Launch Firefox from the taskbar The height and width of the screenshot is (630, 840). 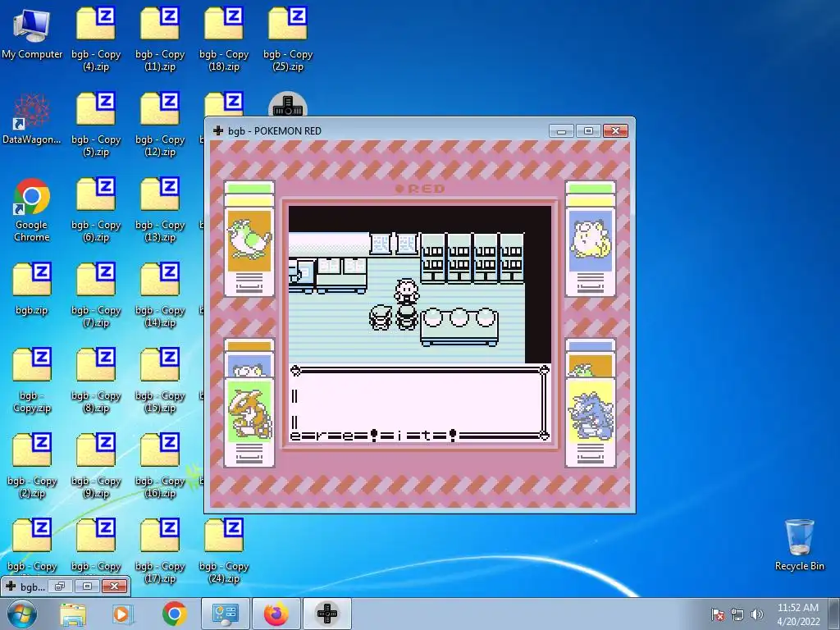pos(276,614)
